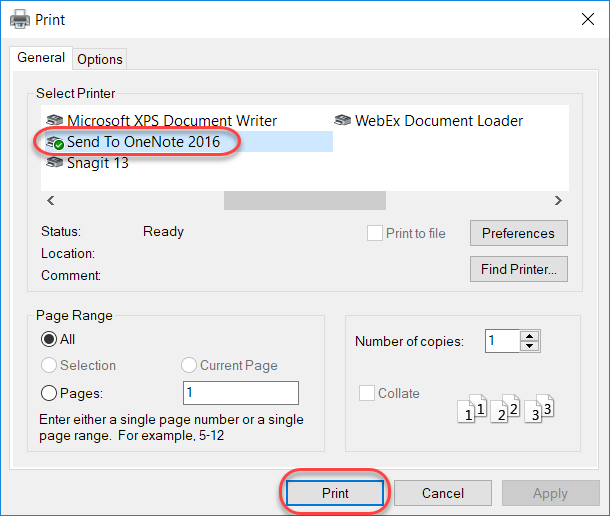Select the Microsoft XPS Document Writer printer icon
This screenshot has height=516, width=610.
[55, 121]
